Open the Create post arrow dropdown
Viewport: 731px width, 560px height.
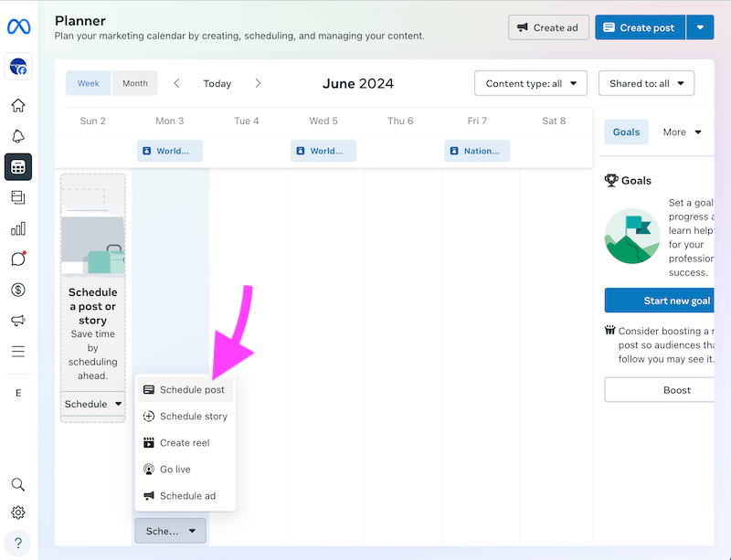700,27
